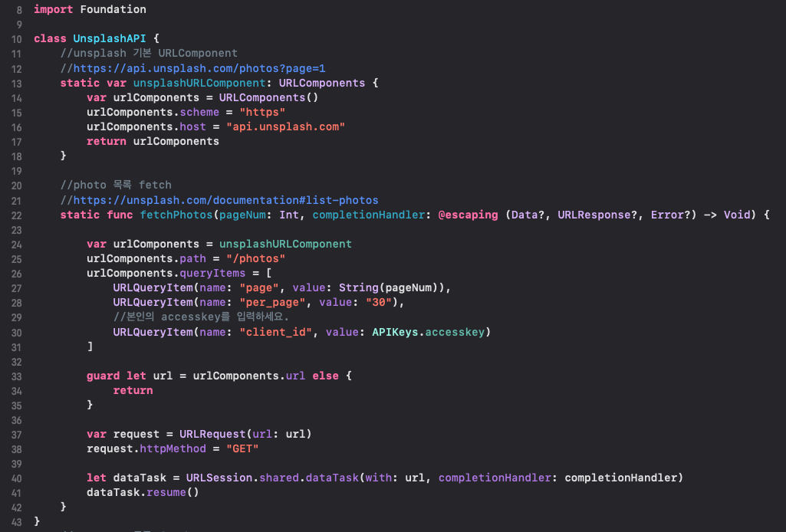Click the "api.unsplash.com" string literal
This screenshot has height=532, width=786.
(x=285, y=126)
